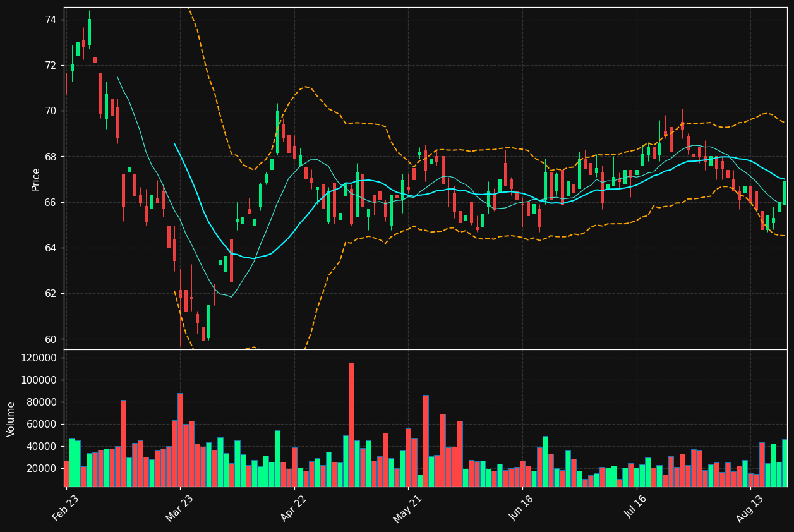Click the price tick '62'
Image resolution: width=794 pixels, height=532 pixels.
(x=51, y=293)
